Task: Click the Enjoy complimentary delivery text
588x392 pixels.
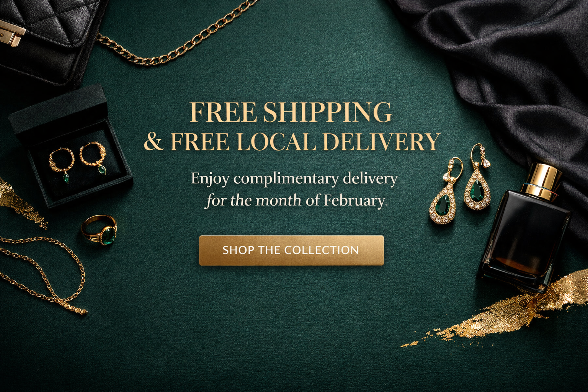Action: (294, 179)
